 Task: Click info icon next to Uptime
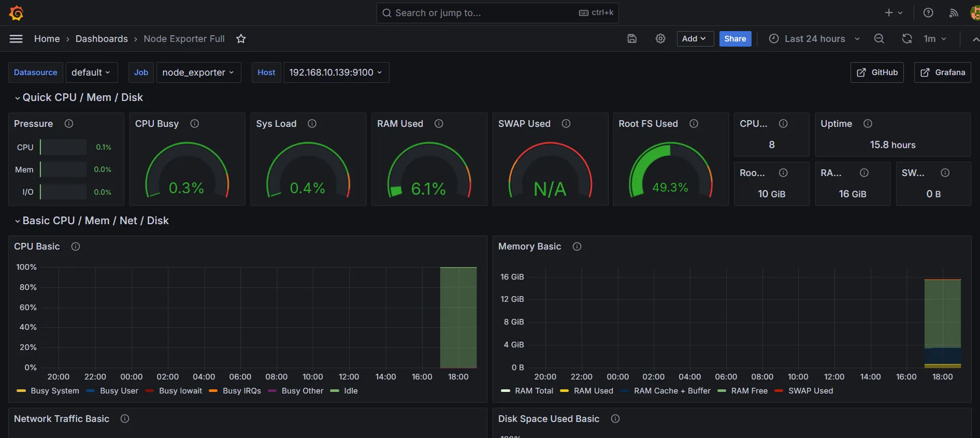pyautogui.click(x=868, y=124)
